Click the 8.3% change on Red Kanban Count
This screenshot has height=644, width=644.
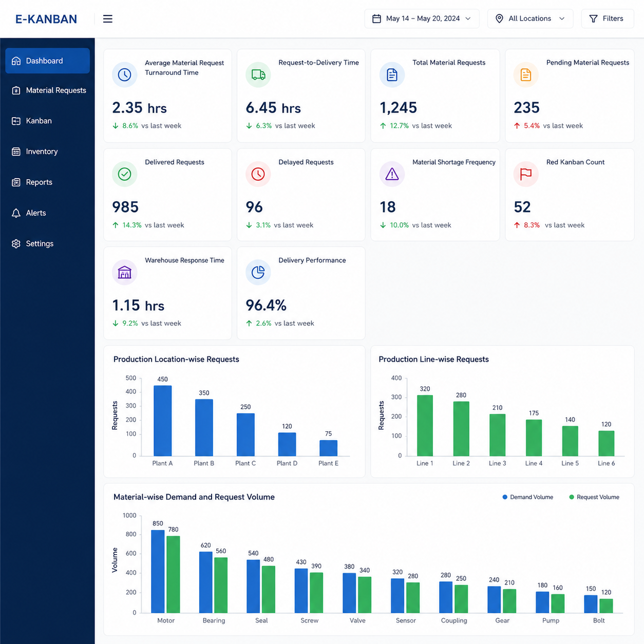pyautogui.click(x=532, y=225)
